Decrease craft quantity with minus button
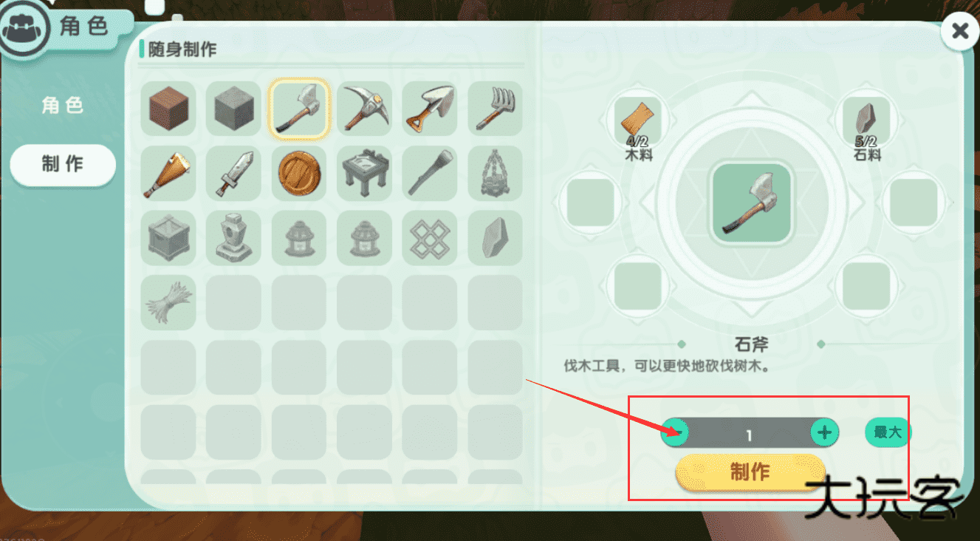980x541 pixels. (675, 432)
